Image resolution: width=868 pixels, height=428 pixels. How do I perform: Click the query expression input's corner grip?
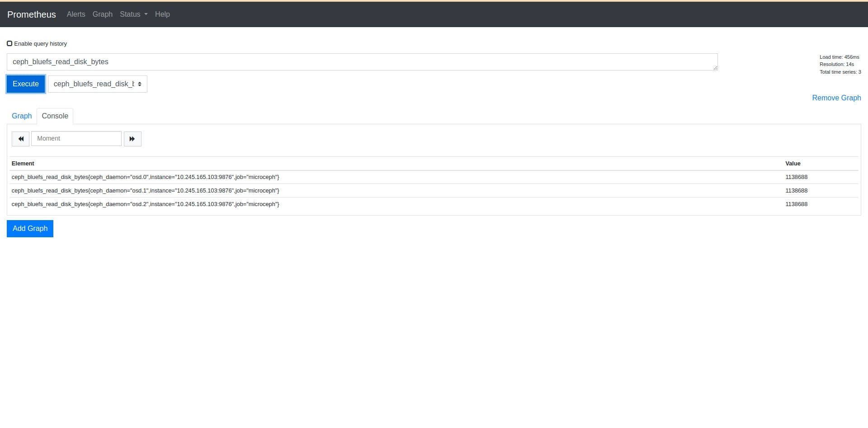[x=714, y=67]
